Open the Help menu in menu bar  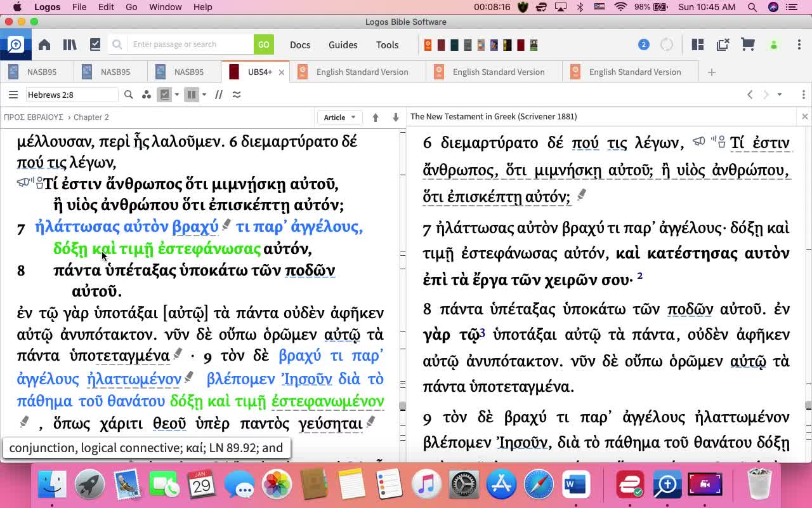coord(202,7)
